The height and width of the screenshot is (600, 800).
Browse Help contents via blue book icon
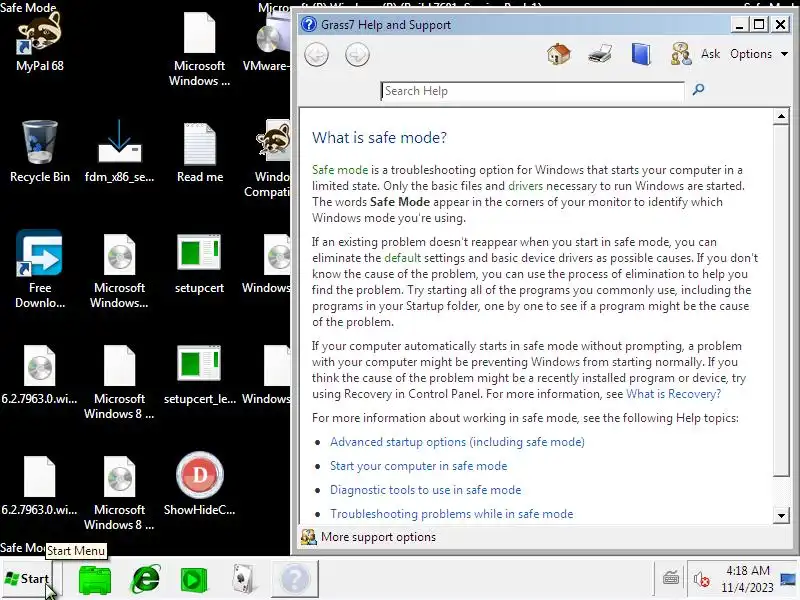point(641,54)
